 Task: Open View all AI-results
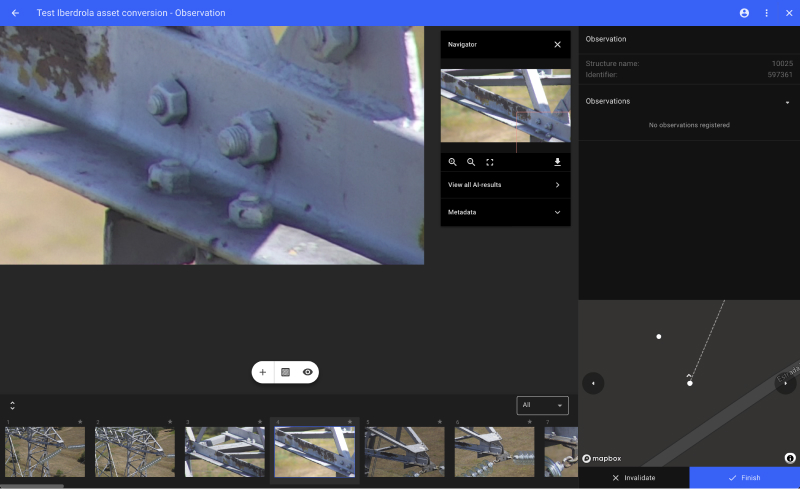pyautogui.click(x=505, y=185)
